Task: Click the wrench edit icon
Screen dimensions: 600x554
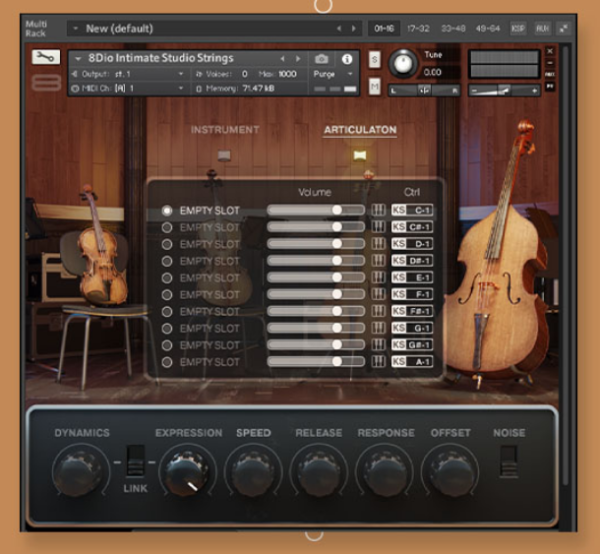Action: tap(46, 58)
